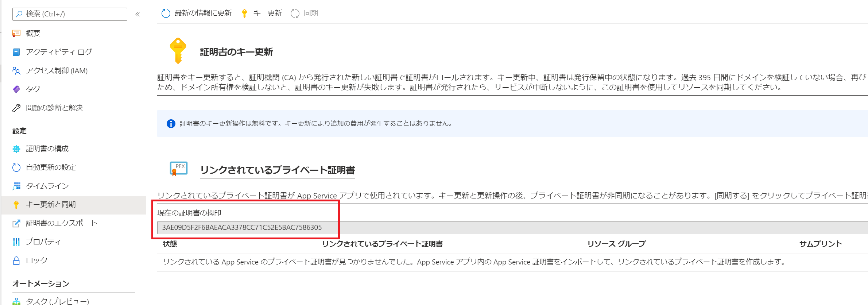This screenshot has width=868, height=305.
Task: Click the blue info icon in the banner
Action: tap(171, 124)
